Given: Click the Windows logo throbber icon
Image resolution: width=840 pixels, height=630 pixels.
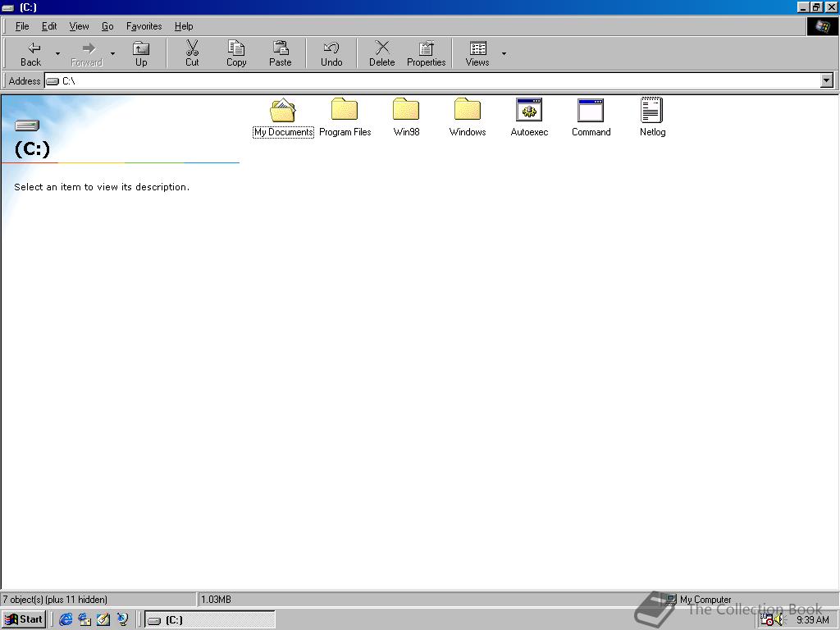Looking at the screenshot, I should [822, 26].
